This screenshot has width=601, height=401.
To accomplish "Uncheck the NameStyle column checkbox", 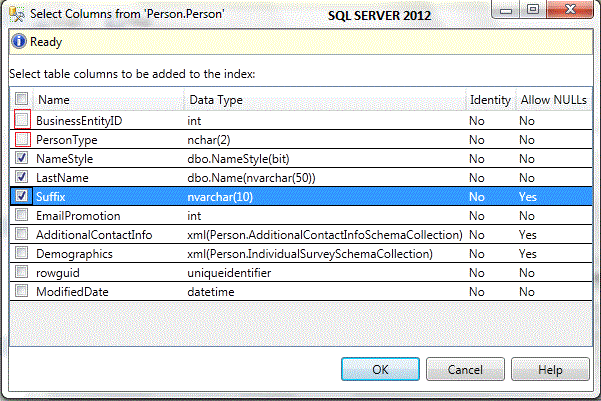I will tap(21, 158).
